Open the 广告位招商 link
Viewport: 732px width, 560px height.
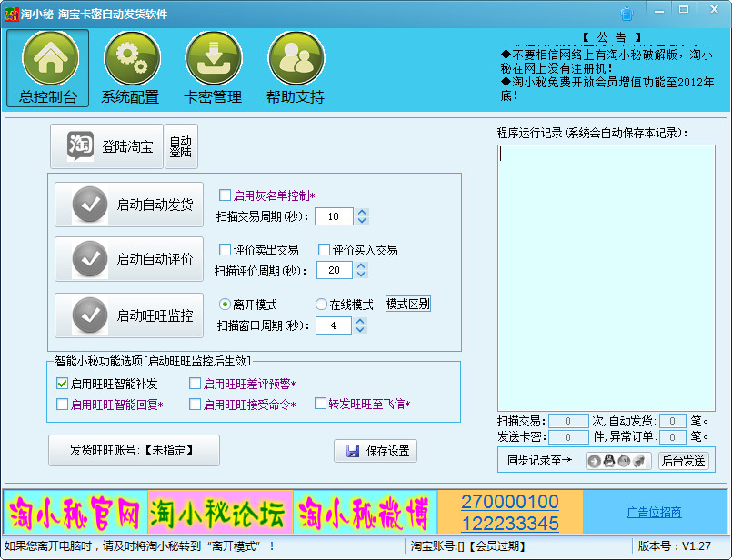pos(654,513)
